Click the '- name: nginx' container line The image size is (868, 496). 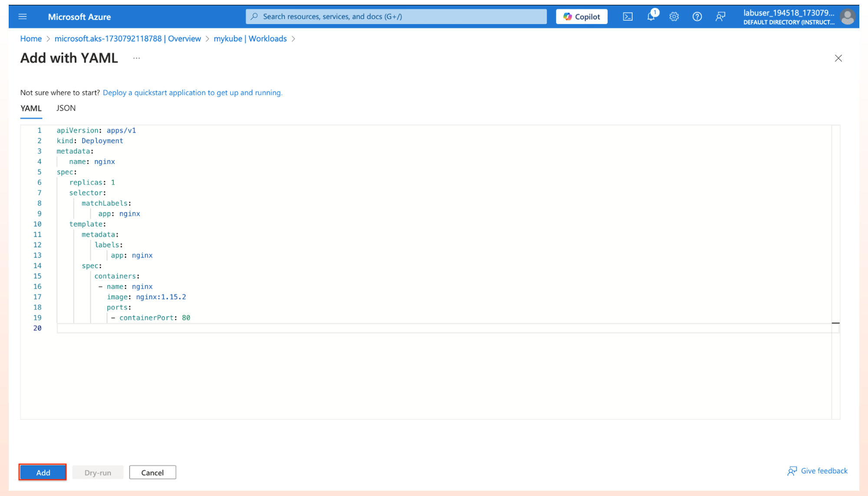pyautogui.click(x=125, y=286)
